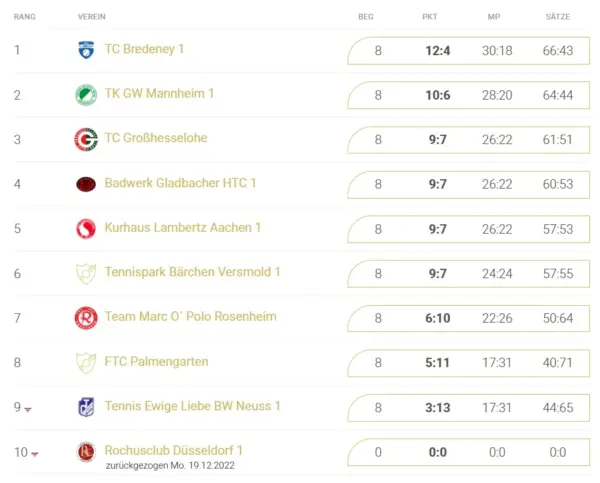The width and height of the screenshot is (600, 483).
Task: Click the red arrow beside rank 9
Action: click(28, 410)
